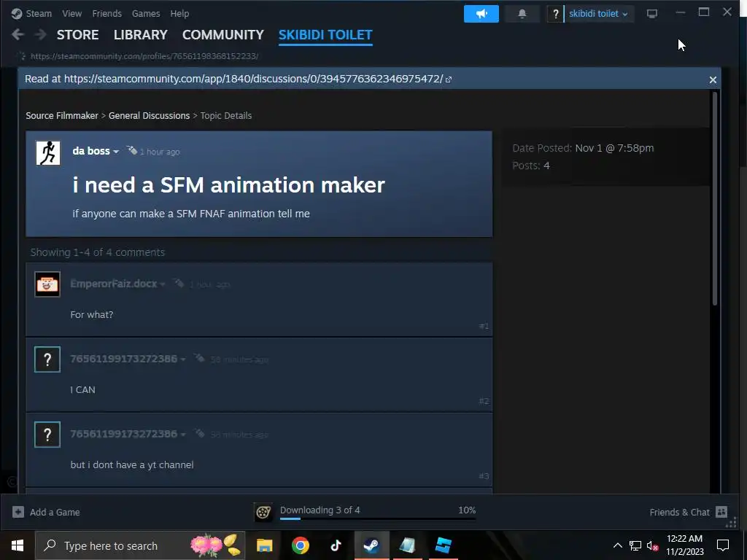Screen dimensions: 747x560
Task: Click the profile URL in address bar
Action: coord(144,56)
